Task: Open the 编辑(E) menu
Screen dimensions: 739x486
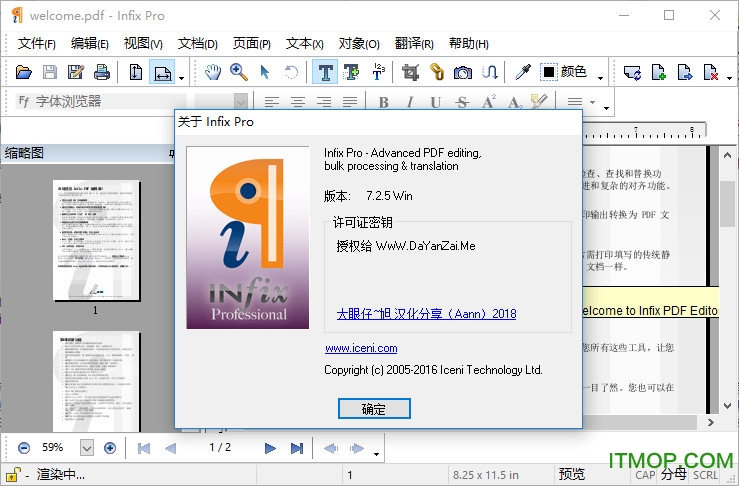Action: click(x=90, y=44)
